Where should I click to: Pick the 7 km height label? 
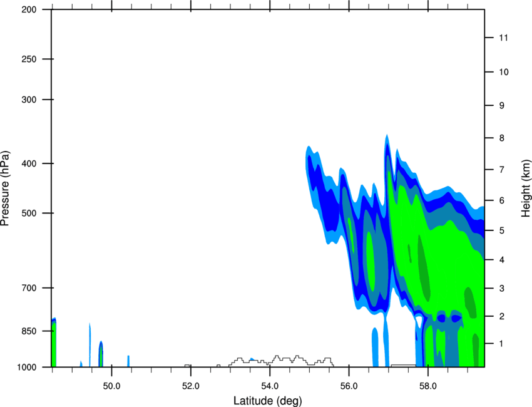pos(502,170)
